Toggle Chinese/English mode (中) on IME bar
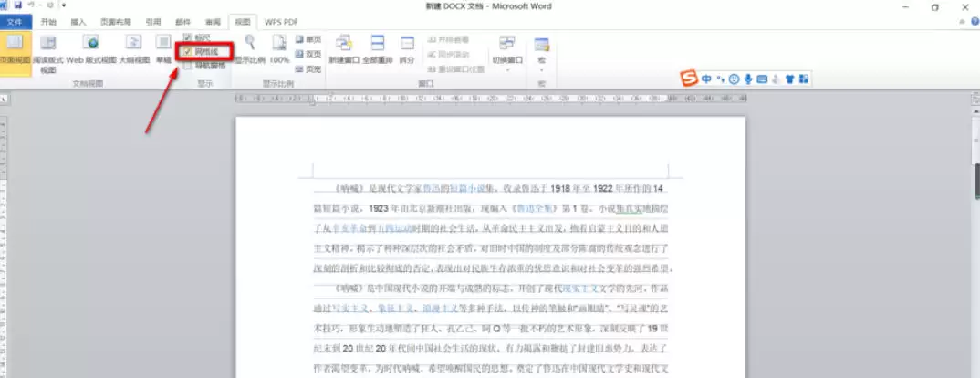Viewport: 980px width, 378px height. [706, 79]
